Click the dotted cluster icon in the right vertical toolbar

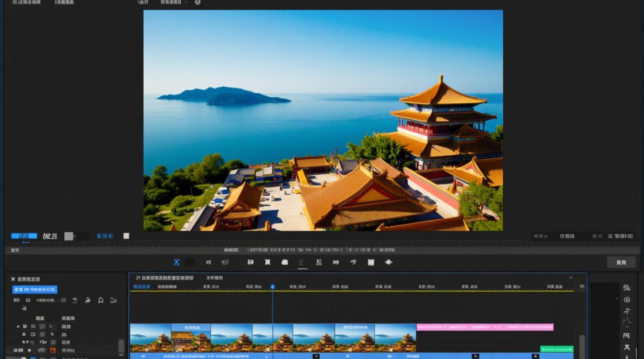click(627, 323)
